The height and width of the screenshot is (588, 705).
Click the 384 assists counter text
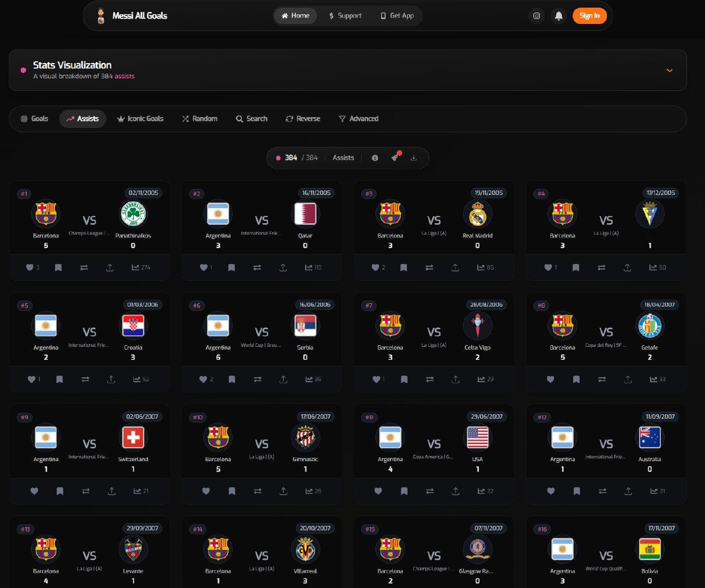pos(301,158)
